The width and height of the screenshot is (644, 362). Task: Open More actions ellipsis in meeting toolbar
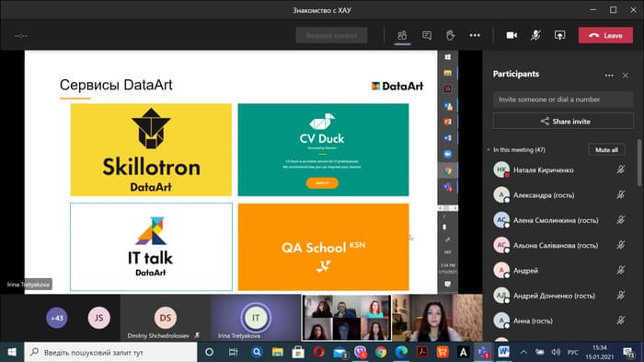tap(475, 35)
